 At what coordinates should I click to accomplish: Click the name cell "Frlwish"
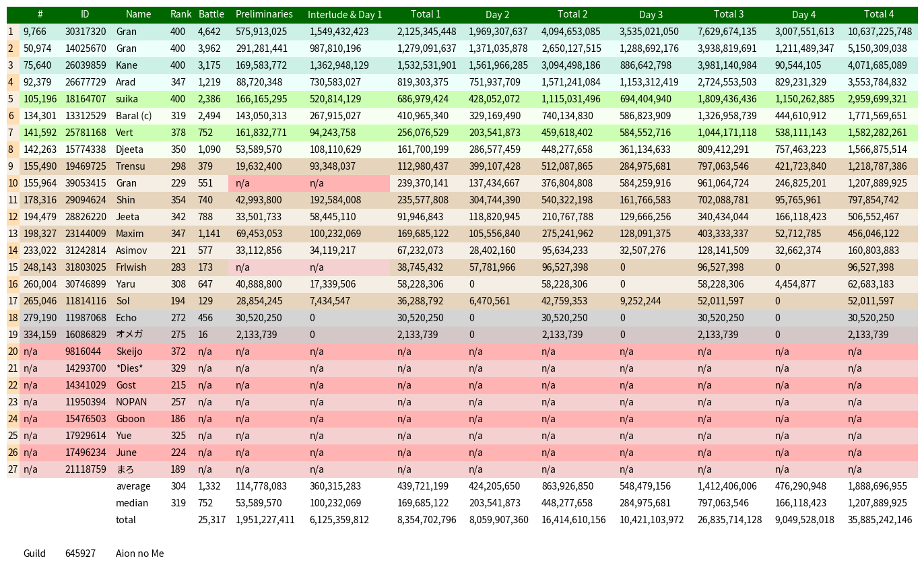131,267
